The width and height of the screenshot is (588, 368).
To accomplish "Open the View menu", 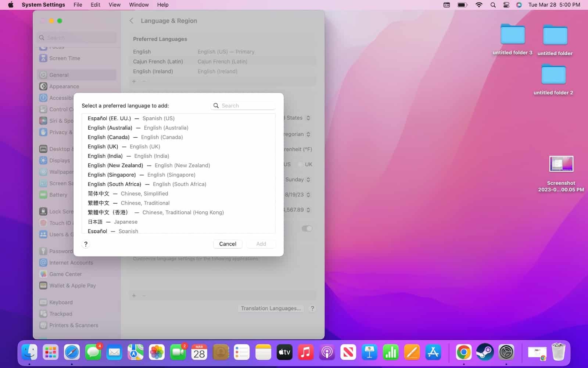I will coord(114,5).
